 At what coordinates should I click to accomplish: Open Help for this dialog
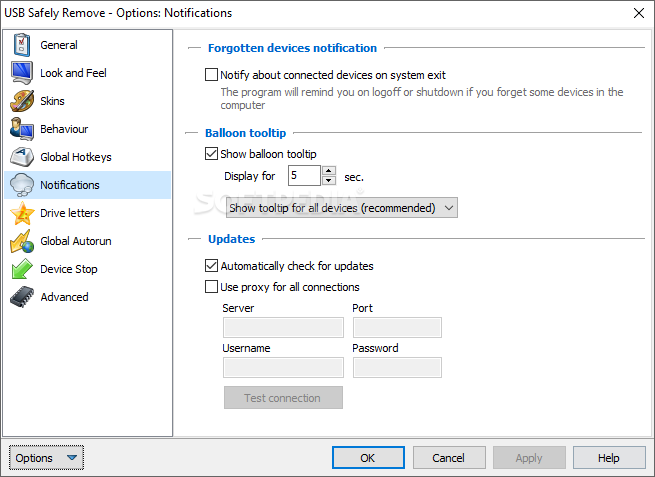[x=609, y=458]
